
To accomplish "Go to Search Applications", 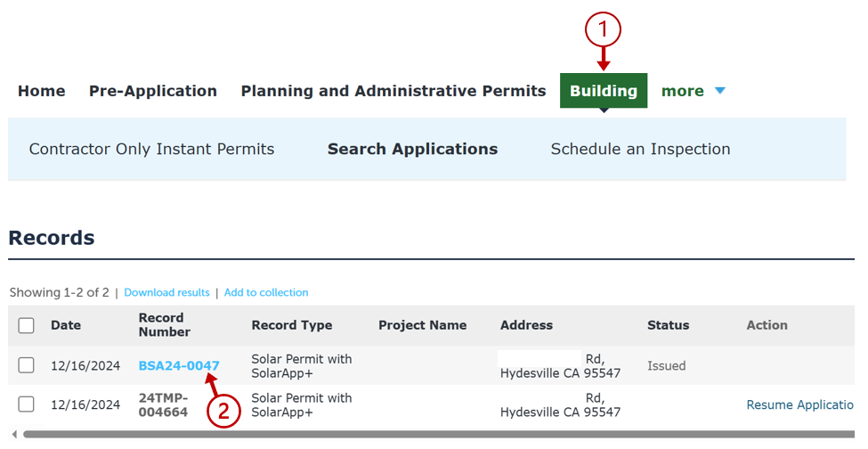I will click(x=412, y=150).
